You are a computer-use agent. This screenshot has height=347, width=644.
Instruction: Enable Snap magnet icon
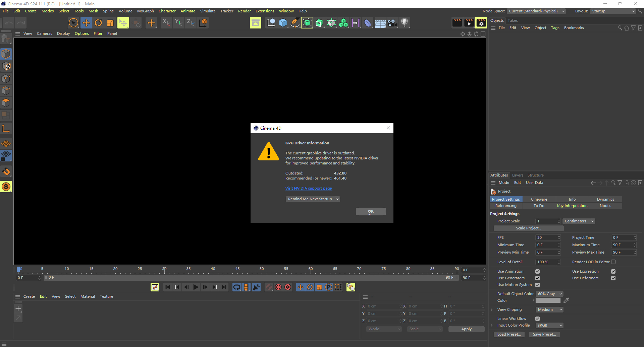tap(6, 171)
